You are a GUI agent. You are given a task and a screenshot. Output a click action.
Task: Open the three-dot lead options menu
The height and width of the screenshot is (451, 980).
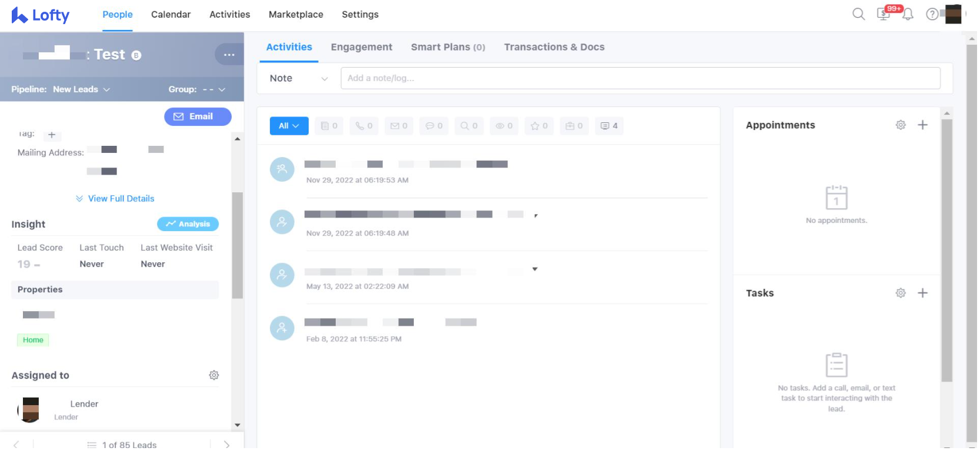229,55
